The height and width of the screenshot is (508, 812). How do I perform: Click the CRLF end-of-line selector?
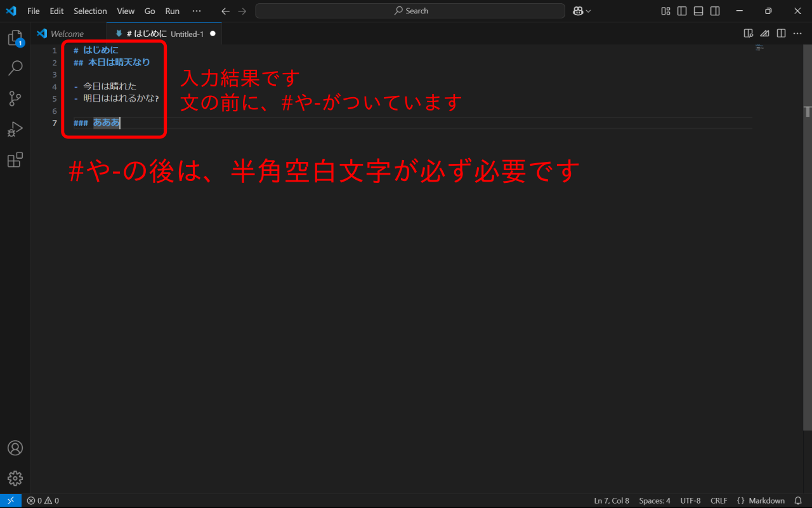coord(719,500)
